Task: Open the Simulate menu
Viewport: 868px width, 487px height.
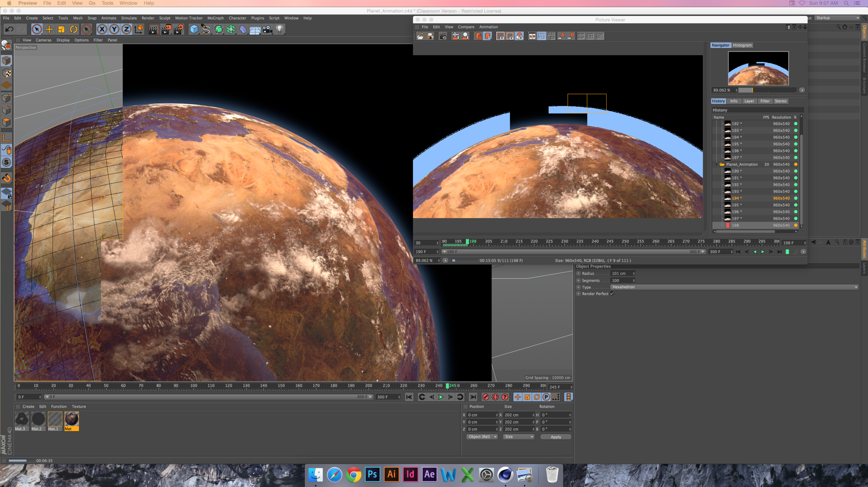Action: click(x=129, y=18)
